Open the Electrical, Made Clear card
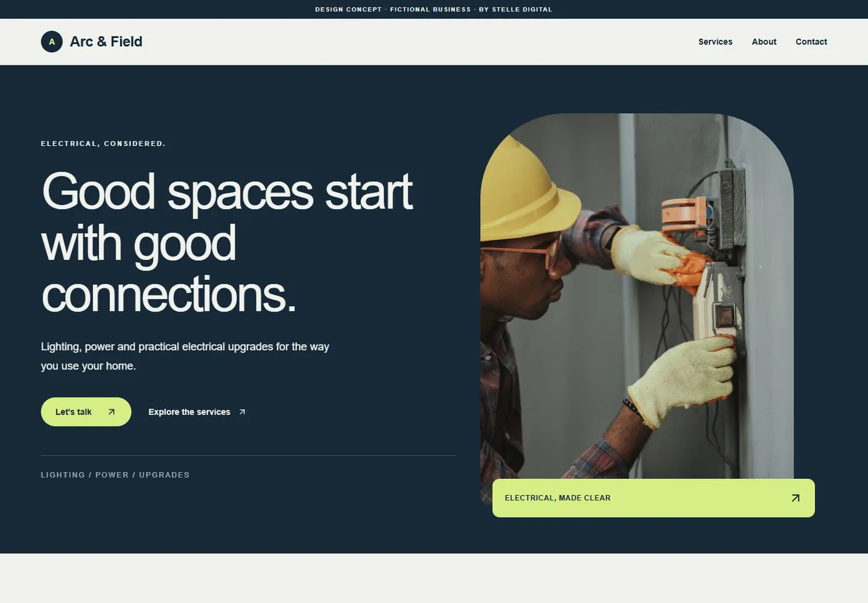 (654, 498)
